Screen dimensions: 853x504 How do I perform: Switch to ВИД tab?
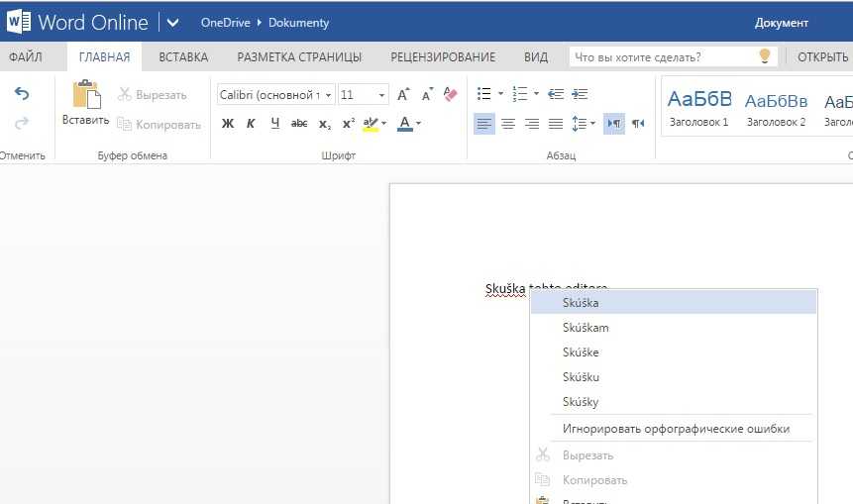[x=536, y=57]
